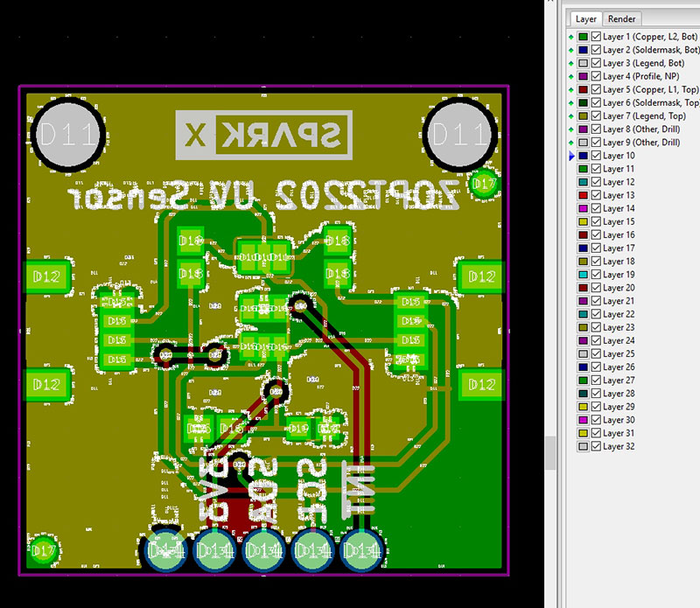Pick the cyan color swatch of Layer 19
The height and width of the screenshot is (608, 700).
[584, 275]
